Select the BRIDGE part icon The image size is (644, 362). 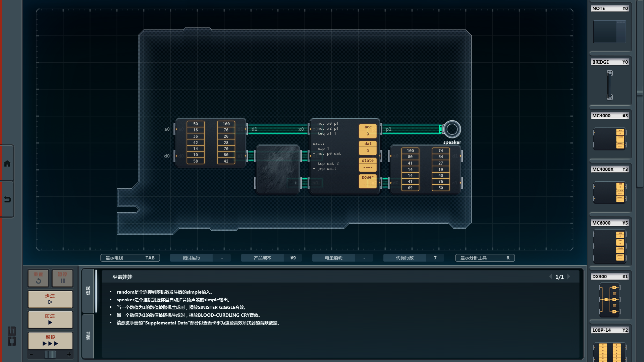(x=609, y=85)
